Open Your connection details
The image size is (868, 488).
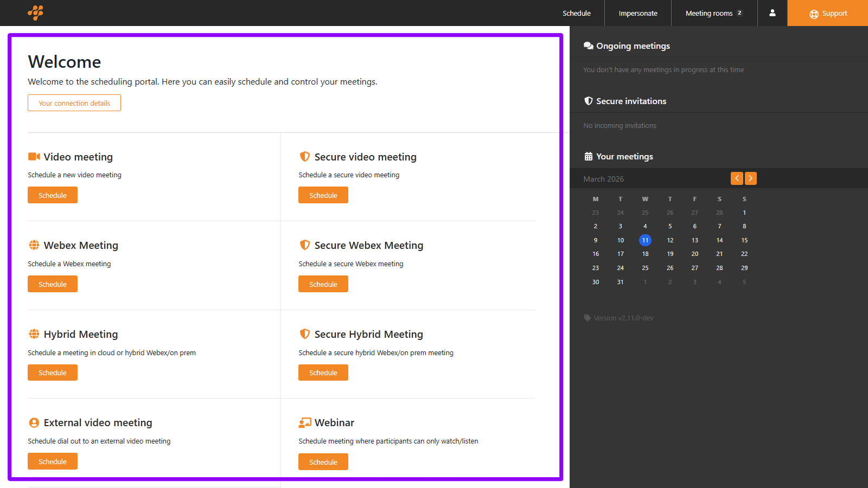coord(74,103)
